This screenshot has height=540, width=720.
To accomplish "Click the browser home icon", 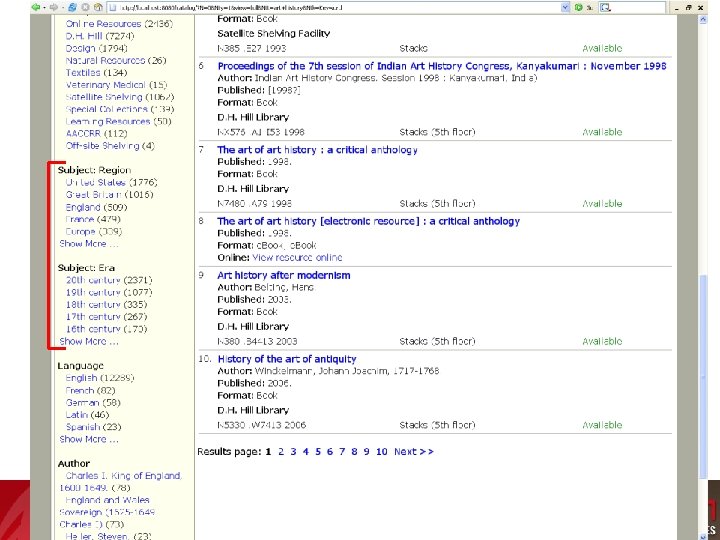I will 97,7.
